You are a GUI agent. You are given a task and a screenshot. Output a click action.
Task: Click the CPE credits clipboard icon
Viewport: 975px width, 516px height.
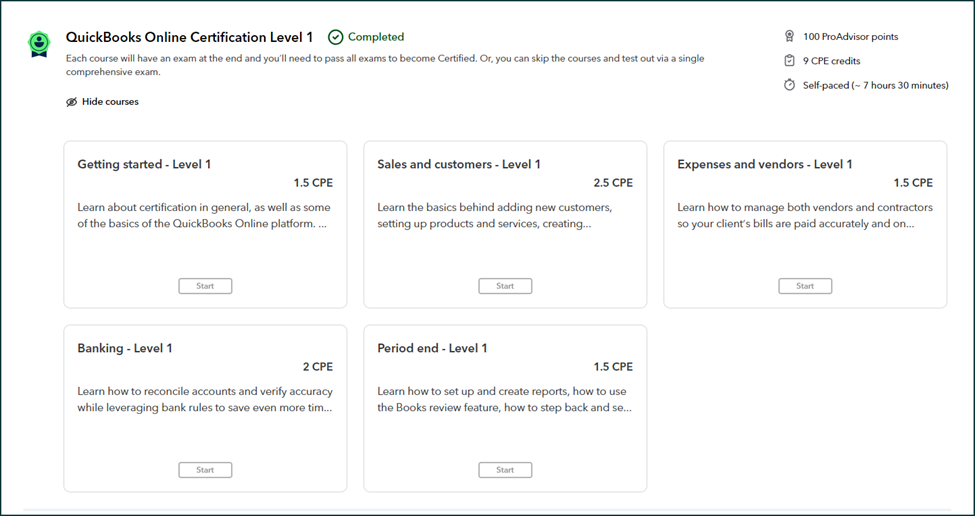pyautogui.click(x=789, y=61)
